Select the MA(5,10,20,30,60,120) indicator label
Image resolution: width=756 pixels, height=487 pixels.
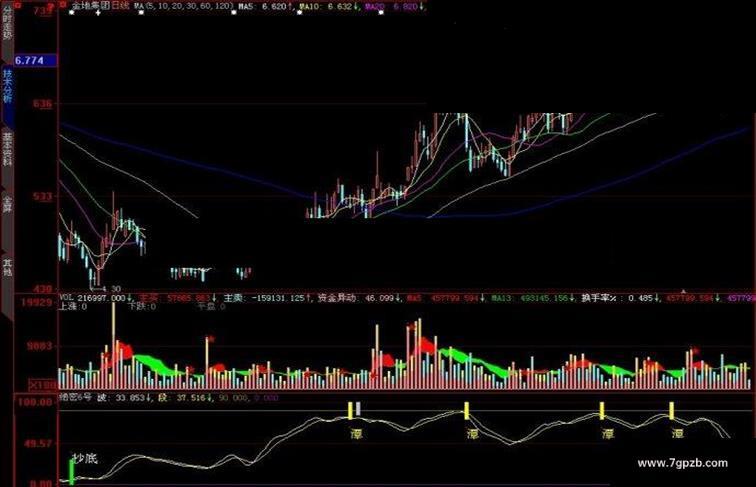(x=183, y=6)
